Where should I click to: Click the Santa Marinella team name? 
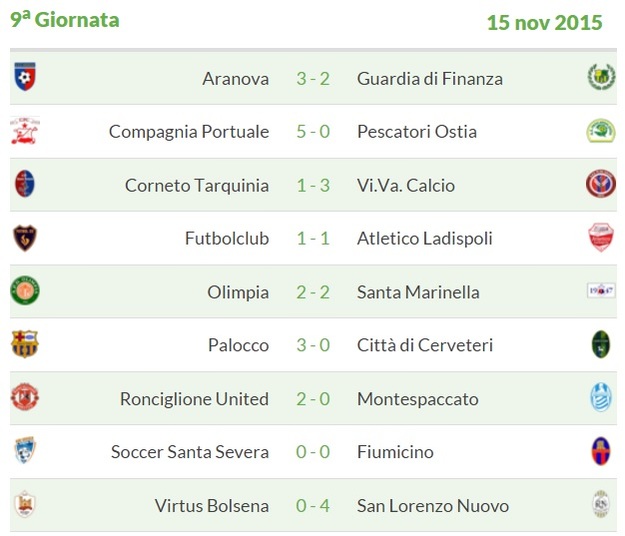pyautogui.click(x=418, y=292)
